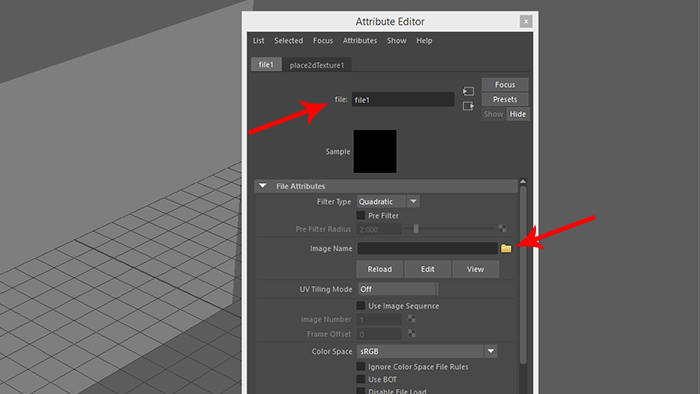Click the go to output connection icon
The height and width of the screenshot is (394, 700).
tap(468, 106)
